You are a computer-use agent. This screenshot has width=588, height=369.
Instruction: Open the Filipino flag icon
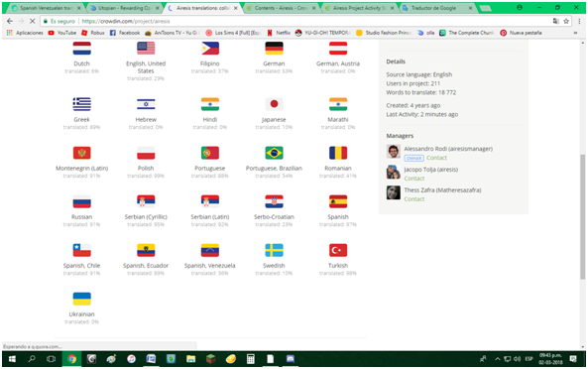[210, 49]
